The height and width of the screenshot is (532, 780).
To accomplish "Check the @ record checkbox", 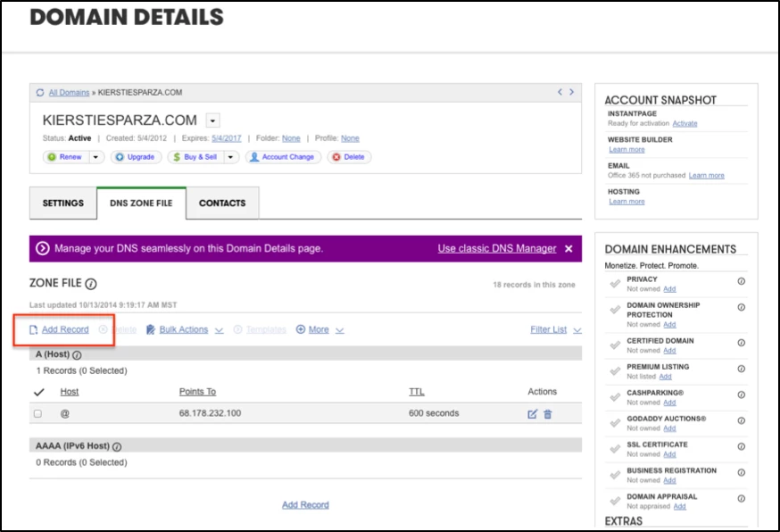I will 37,413.
